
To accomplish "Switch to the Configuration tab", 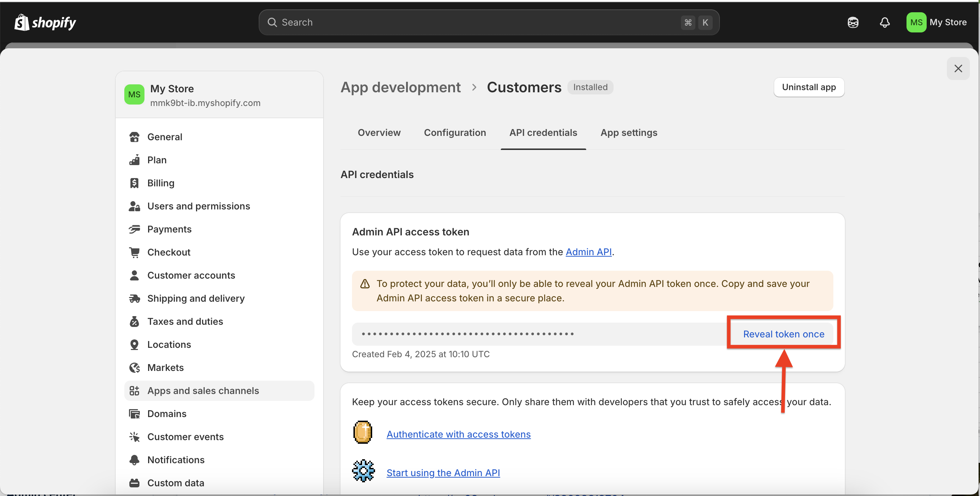I will (455, 132).
